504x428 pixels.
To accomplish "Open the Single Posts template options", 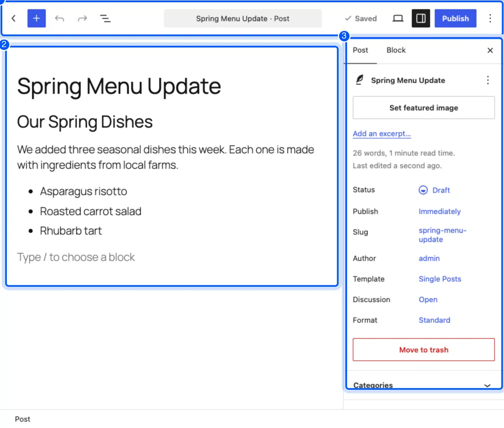I will [440, 279].
